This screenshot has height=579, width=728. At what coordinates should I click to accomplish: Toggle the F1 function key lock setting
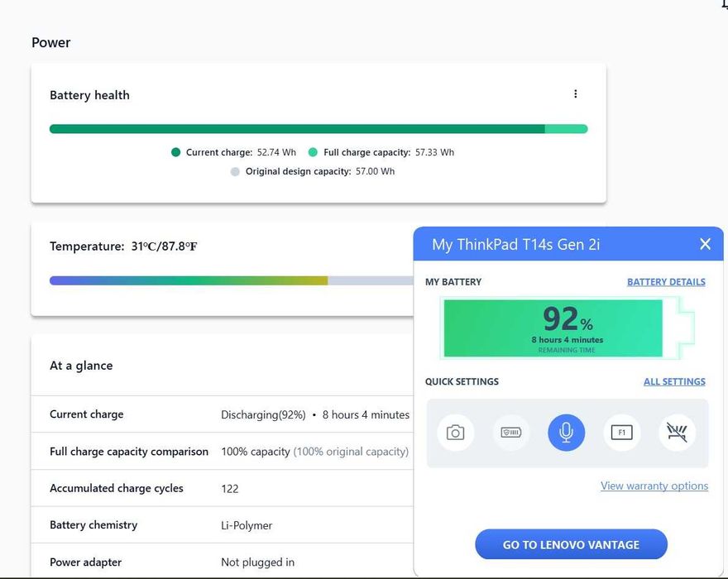(x=621, y=433)
